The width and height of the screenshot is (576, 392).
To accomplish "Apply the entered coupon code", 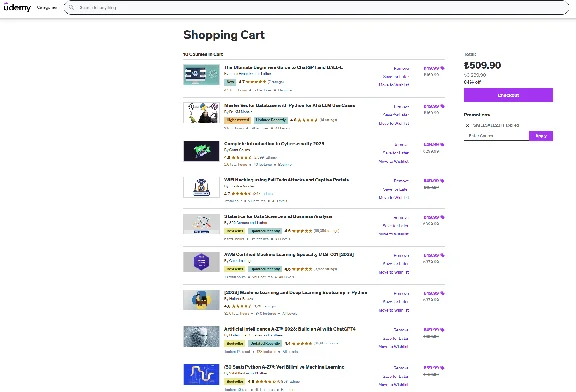I will 541,136.
